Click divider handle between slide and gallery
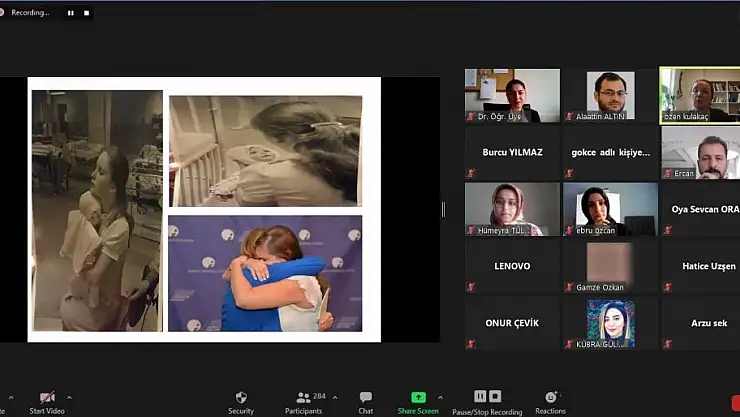This screenshot has width=740, height=417. pos(443,209)
